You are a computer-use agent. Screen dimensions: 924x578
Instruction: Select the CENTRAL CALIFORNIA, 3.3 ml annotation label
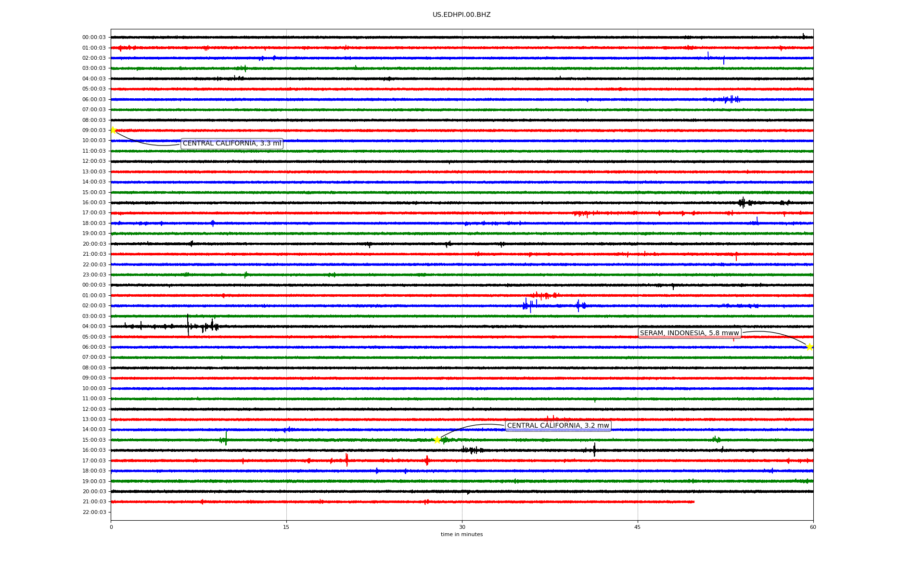coord(231,144)
